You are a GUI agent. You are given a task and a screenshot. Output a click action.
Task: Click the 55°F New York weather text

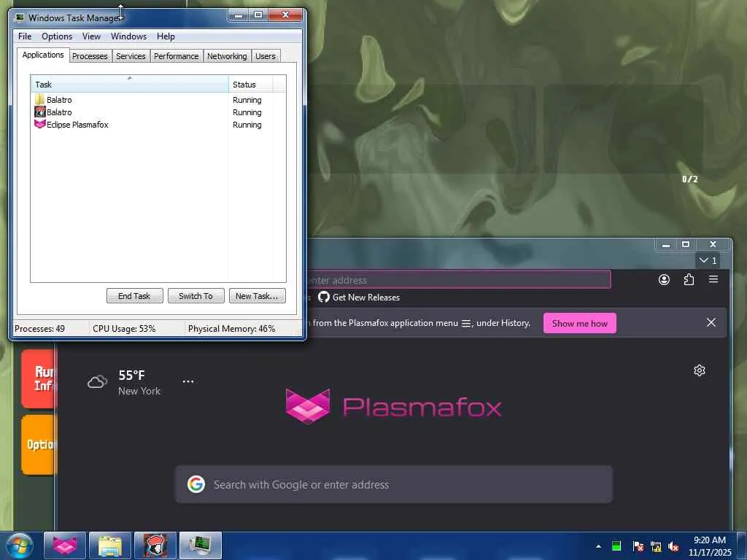coord(139,382)
